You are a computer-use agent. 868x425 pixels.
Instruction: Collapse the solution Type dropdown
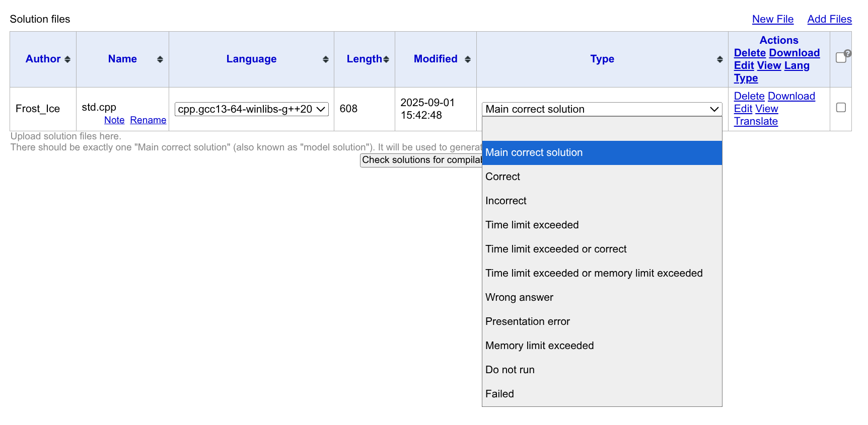click(602, 109)
